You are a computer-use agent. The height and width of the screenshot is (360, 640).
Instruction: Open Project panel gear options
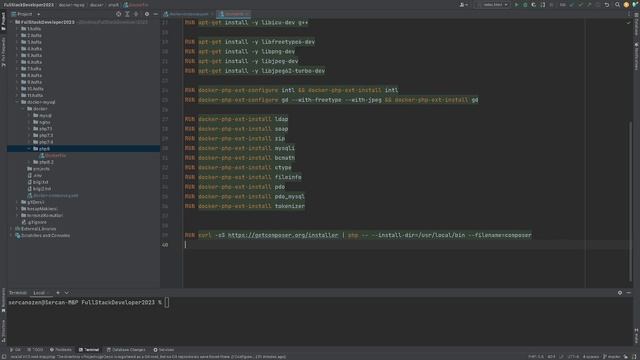click(x=147, y=14)
